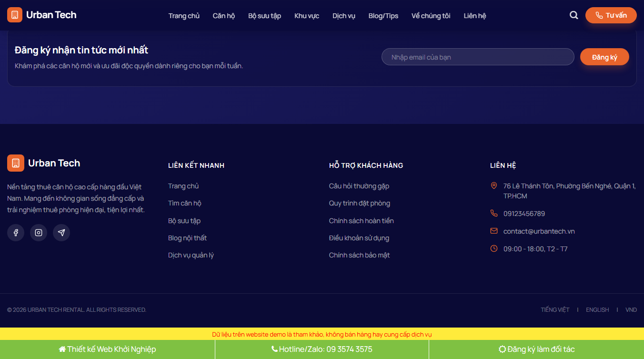Focus the email input field
The height and width of the screenshot is (359, 644).
(x=478, y=57)
